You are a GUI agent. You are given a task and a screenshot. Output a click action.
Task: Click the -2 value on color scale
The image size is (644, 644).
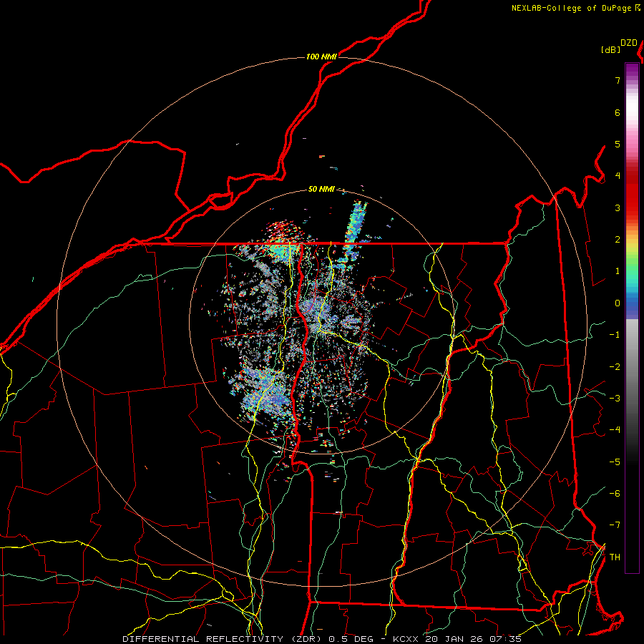coord(615,367)
